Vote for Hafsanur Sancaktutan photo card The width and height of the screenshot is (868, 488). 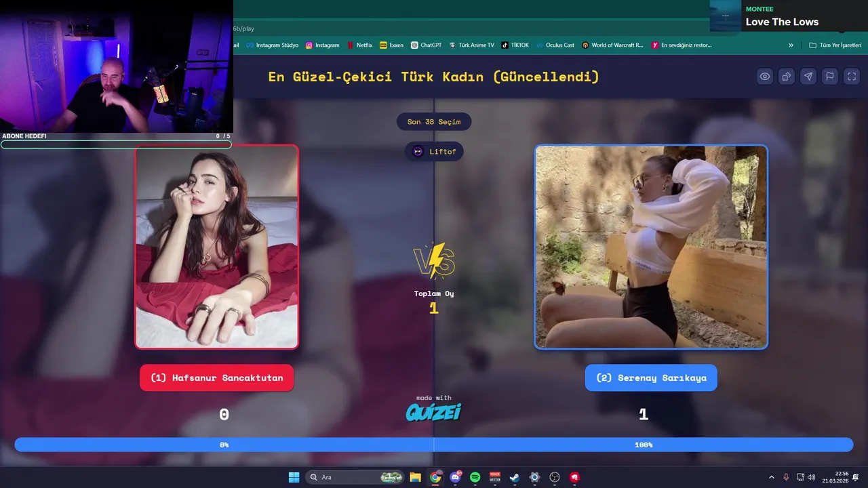coord(217,247)
